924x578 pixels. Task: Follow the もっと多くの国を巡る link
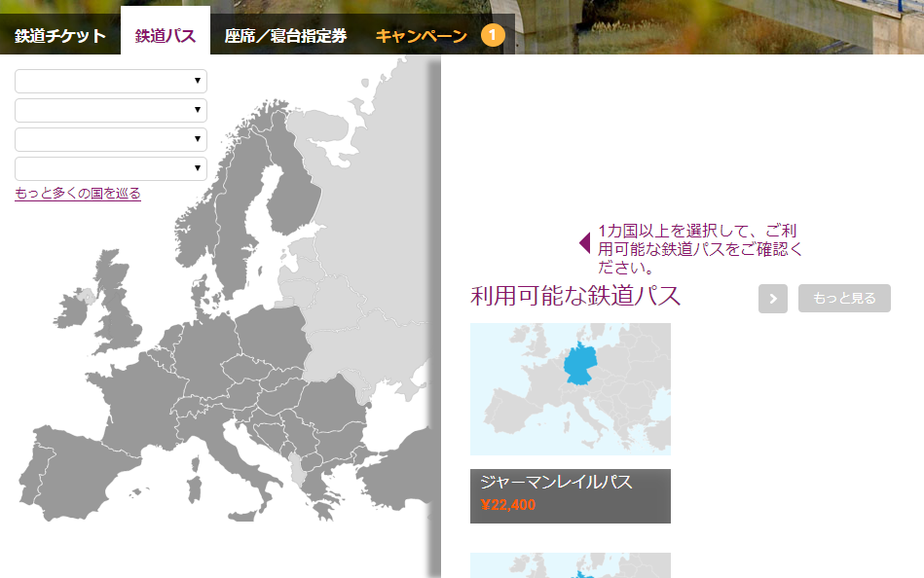tap(78, 194)
